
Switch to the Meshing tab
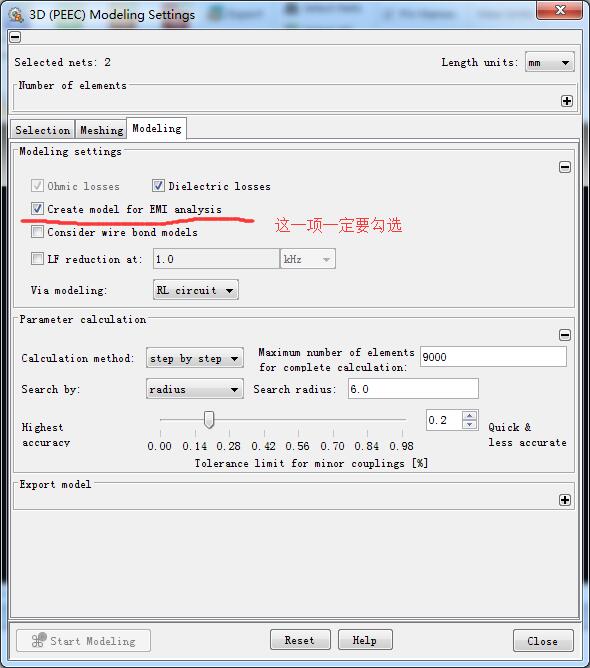[x=101, y=130]
